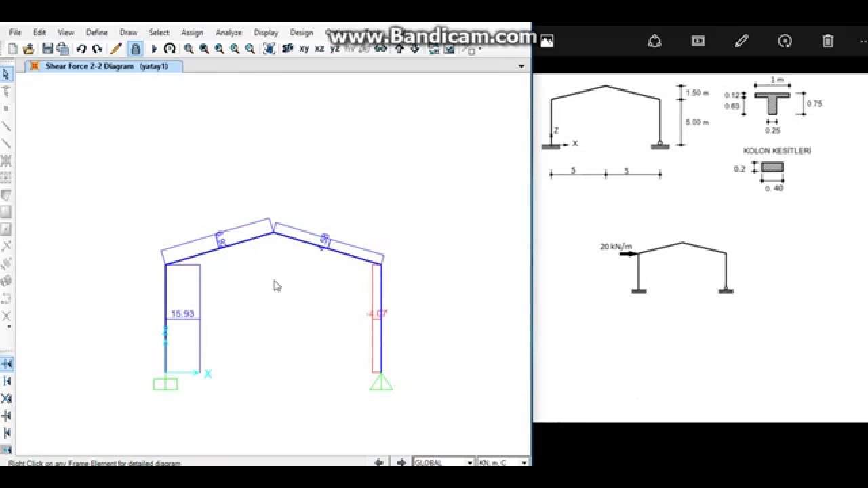
Task: Click the Snap to Points icon
Action: point(7,364)
